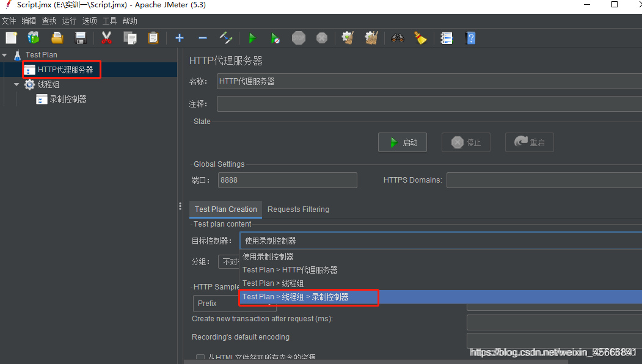The width and height of the screenshot is (642, 364).
Task: Select 录制控制器 label in the tree
Action: pyautogui.click(x=68, y=99)
